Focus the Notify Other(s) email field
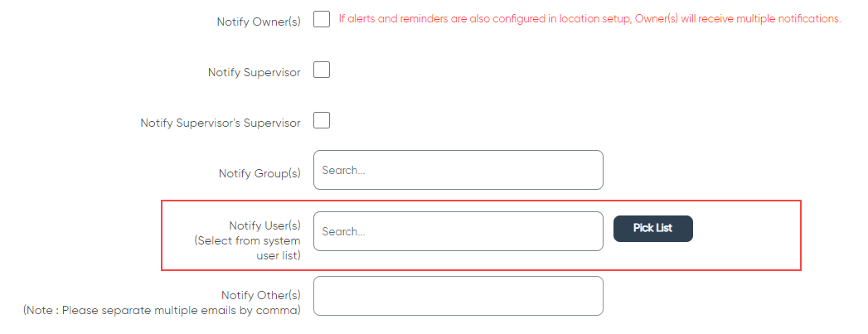868x334 pixels. 458,296
